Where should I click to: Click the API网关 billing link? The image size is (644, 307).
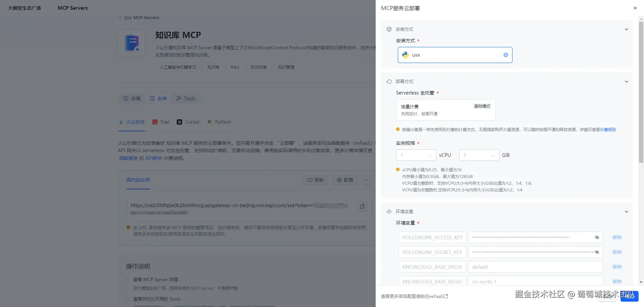(x=154, y=158)
